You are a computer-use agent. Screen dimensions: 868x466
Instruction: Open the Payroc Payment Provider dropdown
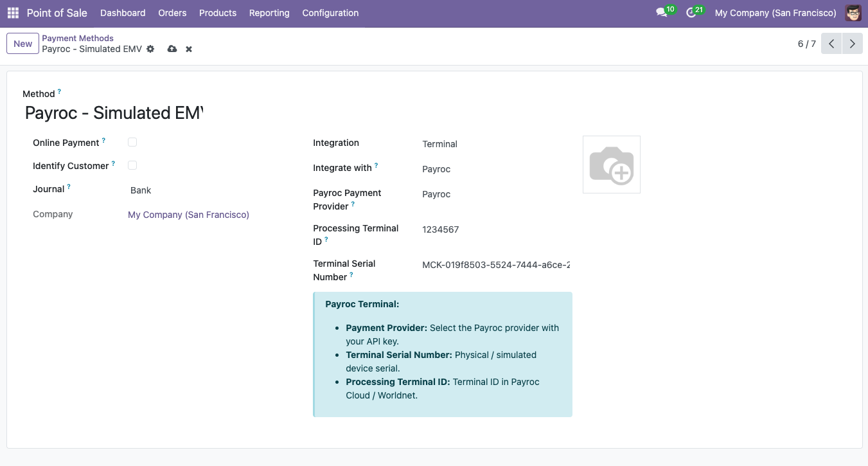496,194
